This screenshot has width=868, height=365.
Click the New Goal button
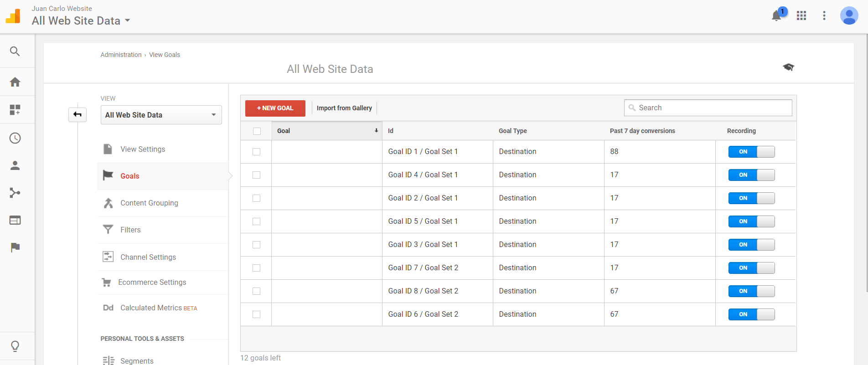click(x=275, y=108)
